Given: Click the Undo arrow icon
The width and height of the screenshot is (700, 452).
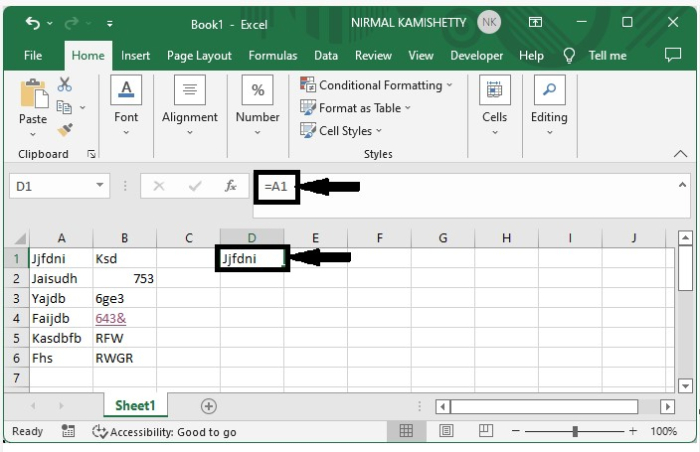Looking at the screenshot, I should 33,22.
